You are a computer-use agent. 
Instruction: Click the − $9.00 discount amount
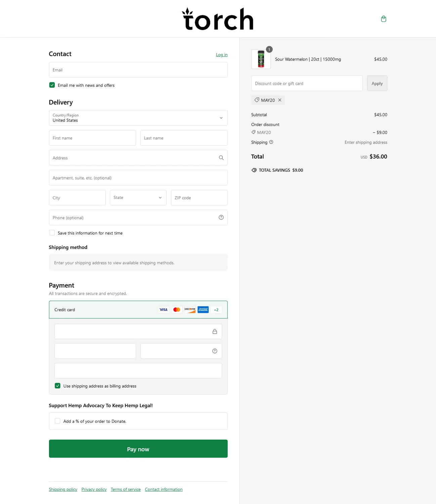(x=380, y=132)
